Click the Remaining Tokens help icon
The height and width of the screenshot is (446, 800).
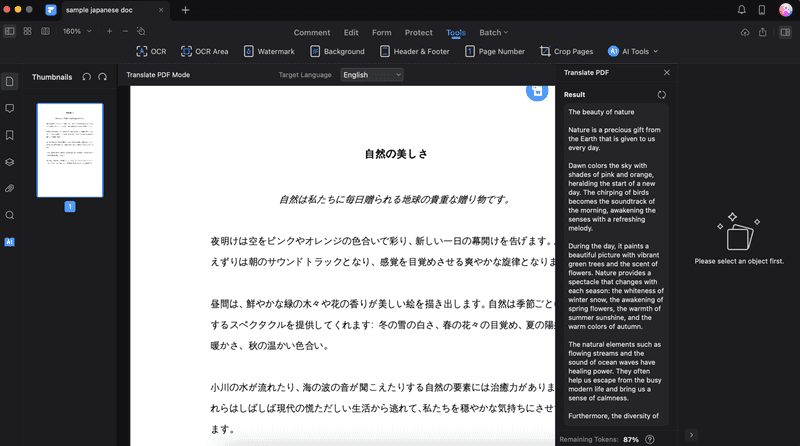(x=649, y=439)
